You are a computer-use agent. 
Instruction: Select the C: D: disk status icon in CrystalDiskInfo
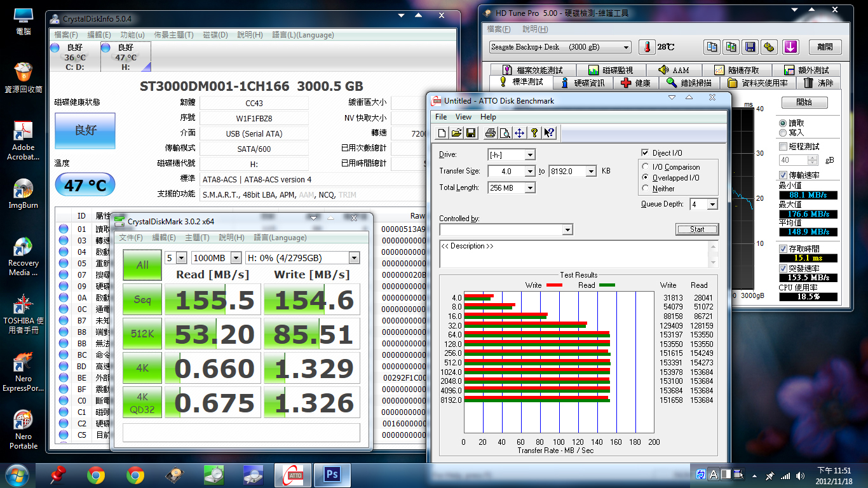(x=74, y=57)
